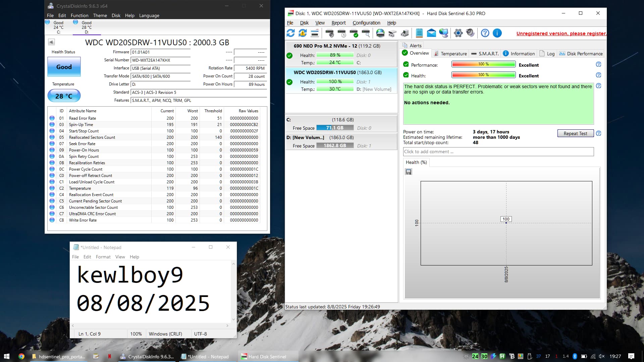Open the gear configuration icon in HDS toolbar

tap(458, 33)
